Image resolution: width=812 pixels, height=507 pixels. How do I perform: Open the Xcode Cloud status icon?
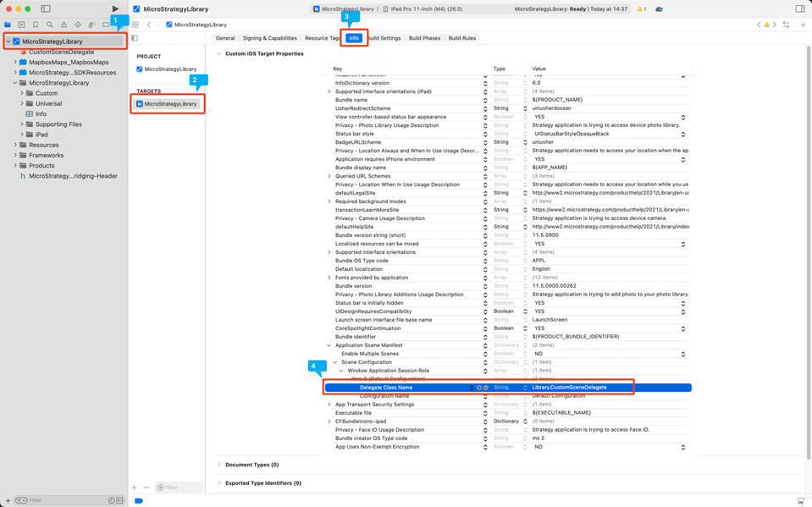659,8
